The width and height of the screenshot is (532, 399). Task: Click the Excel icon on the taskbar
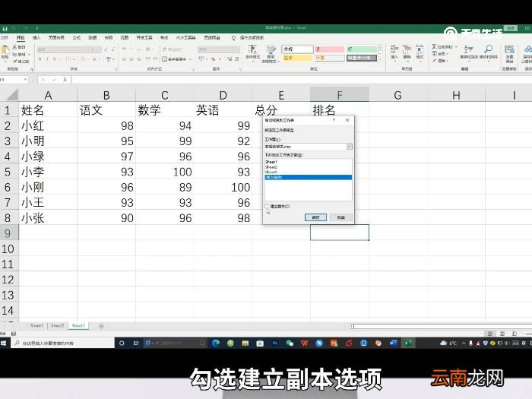[408, 343]
